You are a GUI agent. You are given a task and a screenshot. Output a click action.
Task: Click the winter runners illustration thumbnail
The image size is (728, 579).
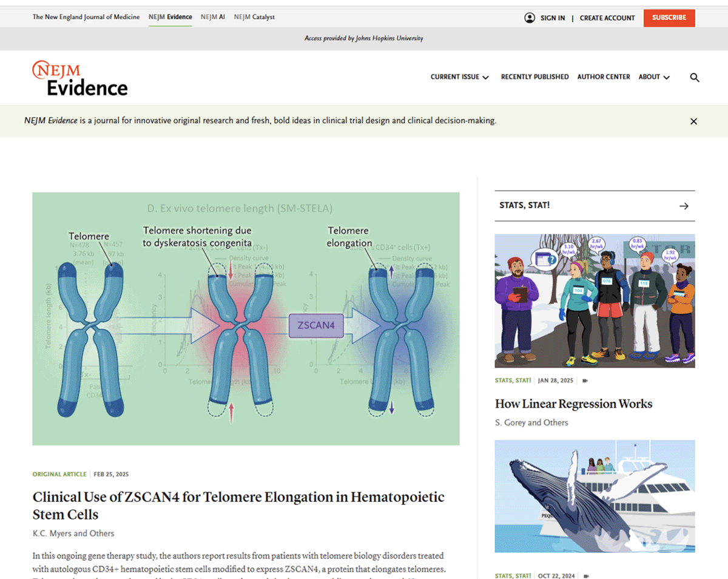[595, 301]
